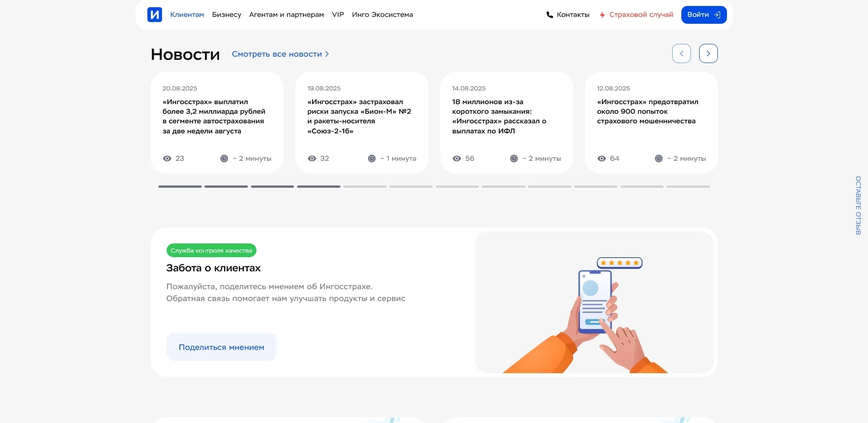Advance the news carousel with right arrow
868x423 pixels.
(708, 53)
